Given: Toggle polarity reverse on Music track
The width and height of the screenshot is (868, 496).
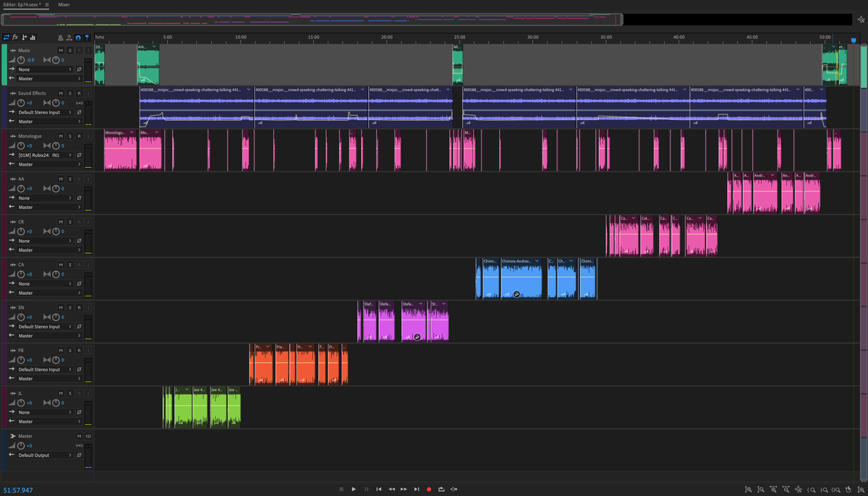Looking at the screenshot, I should coord(79,69).
